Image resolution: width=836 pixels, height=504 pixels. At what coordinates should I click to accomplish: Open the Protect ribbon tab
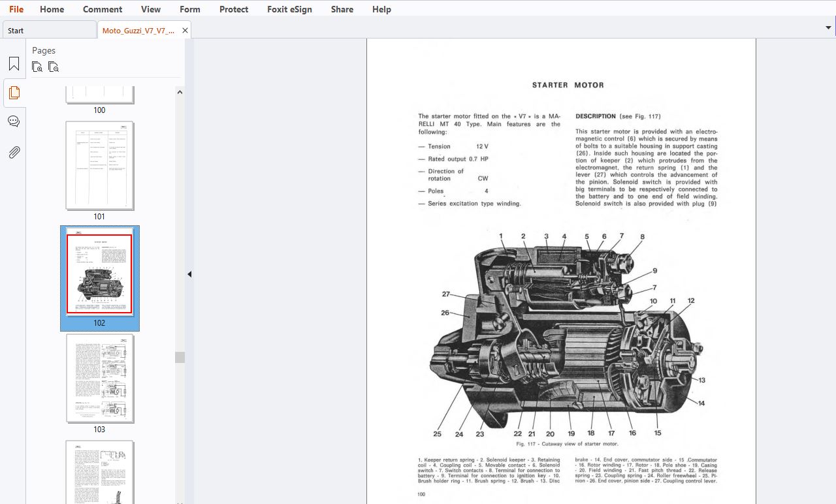coord(234,9)
